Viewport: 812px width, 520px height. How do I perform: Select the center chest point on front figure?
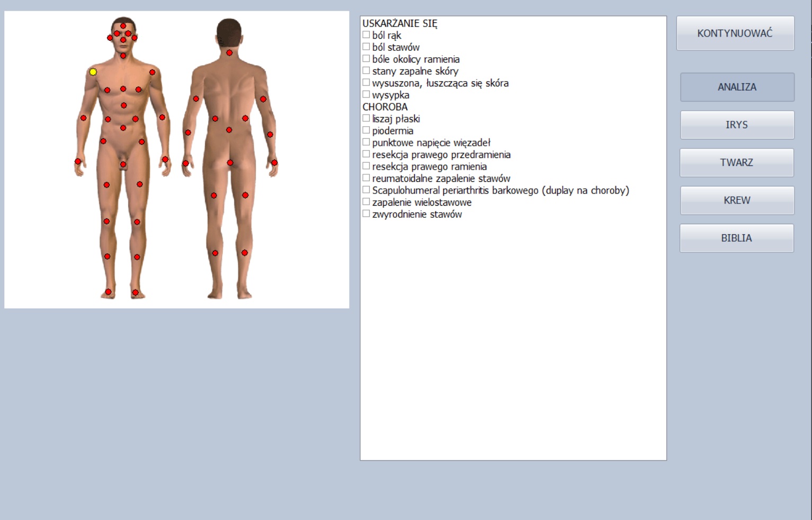123,89
